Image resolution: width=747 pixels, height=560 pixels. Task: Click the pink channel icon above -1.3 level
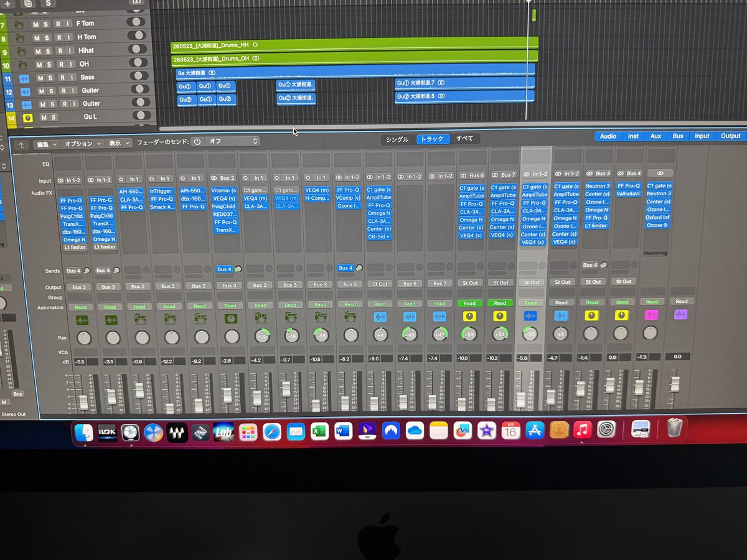(651, 315)
